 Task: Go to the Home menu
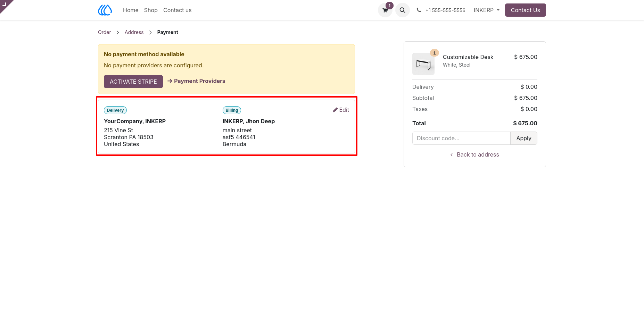coord(131,10)
